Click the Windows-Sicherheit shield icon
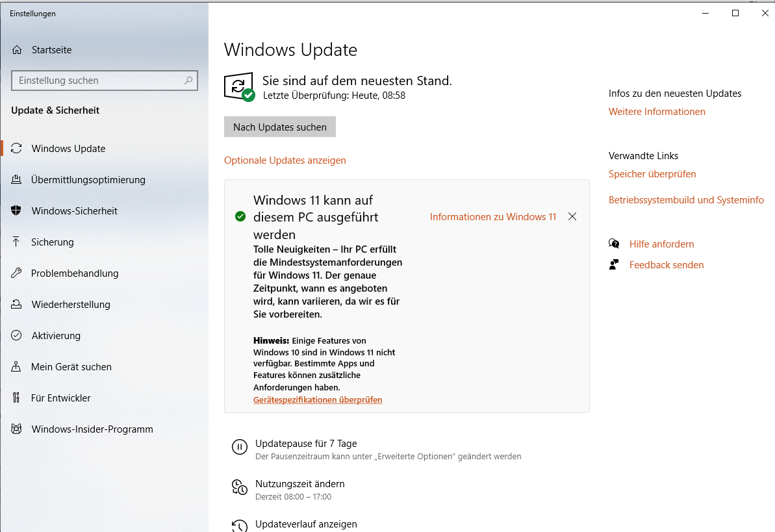 pyautogui.click(x=16, y=210)
